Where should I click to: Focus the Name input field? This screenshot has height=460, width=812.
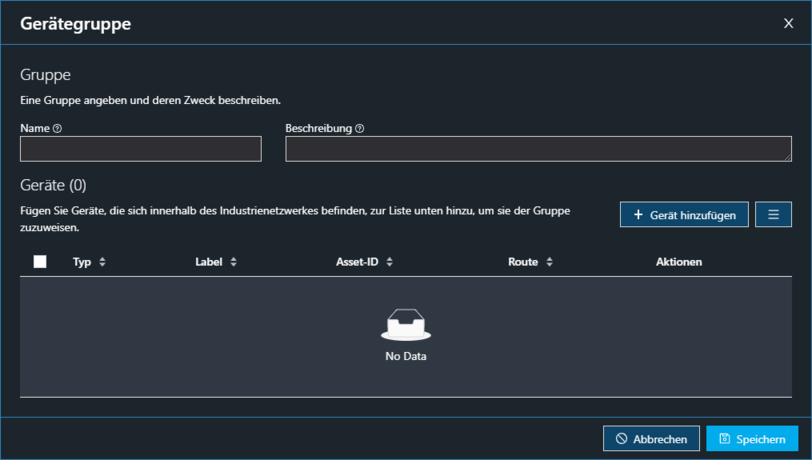click(x=140, y=149)
